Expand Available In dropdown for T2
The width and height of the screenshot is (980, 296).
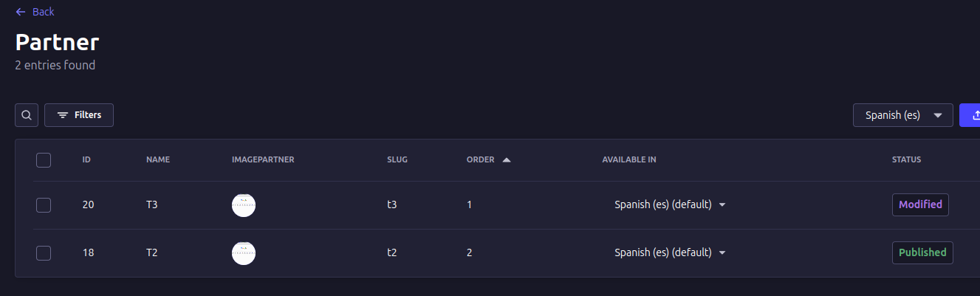point(722,253)
